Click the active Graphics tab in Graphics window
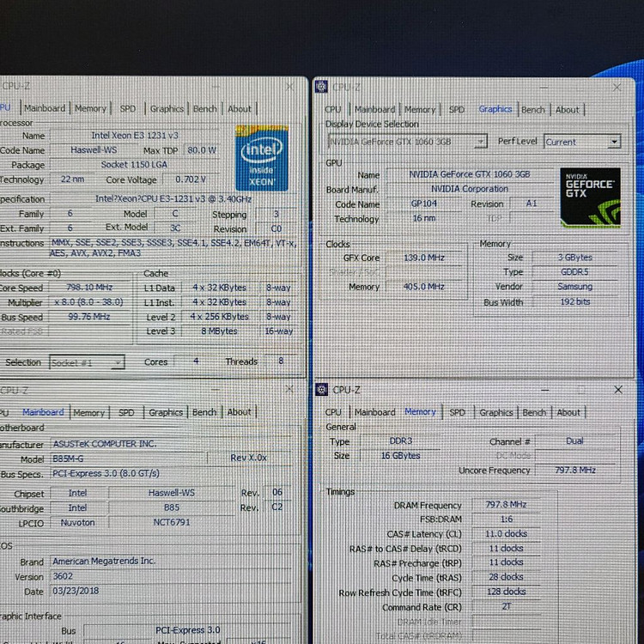 coord(495,109)
